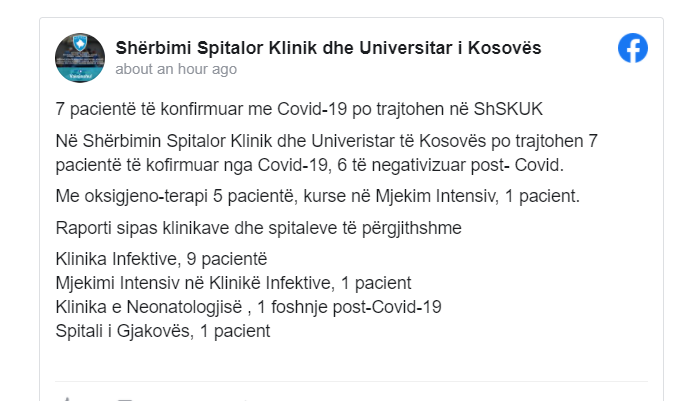Click 'Raporti sipas klinikave dhe spitaleve' line
The height and width of the screenshot is (401, 680).
(x=258, y=228)
